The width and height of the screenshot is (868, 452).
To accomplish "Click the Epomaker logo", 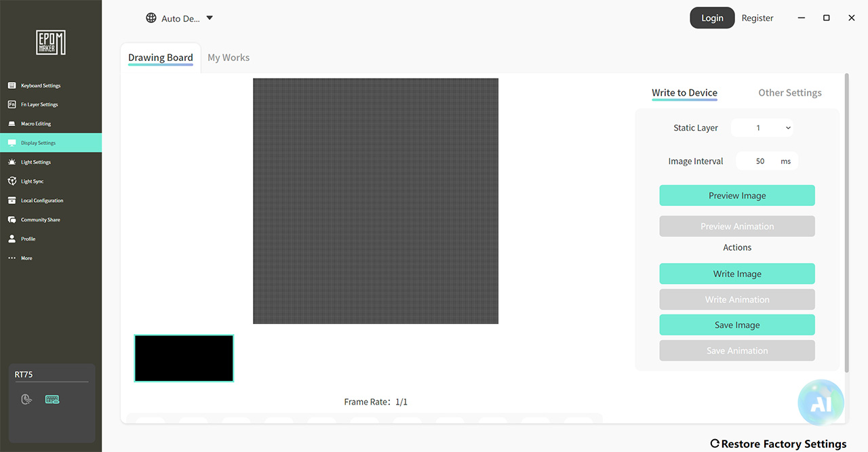I will (x=51, y=42).
